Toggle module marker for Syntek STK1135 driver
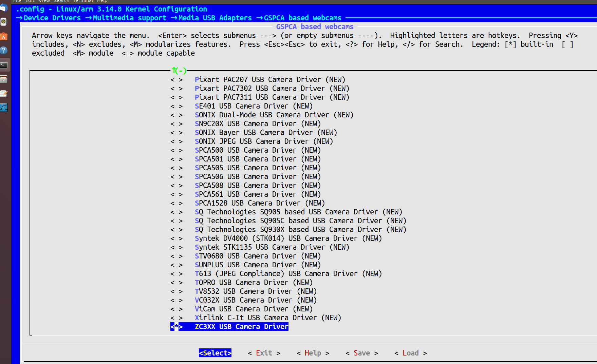 [x=176, y=247]
